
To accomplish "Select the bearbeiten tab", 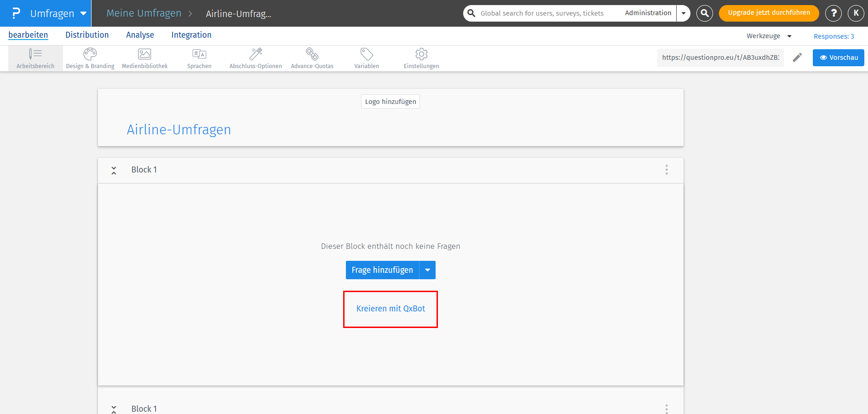I will [28, 35].
